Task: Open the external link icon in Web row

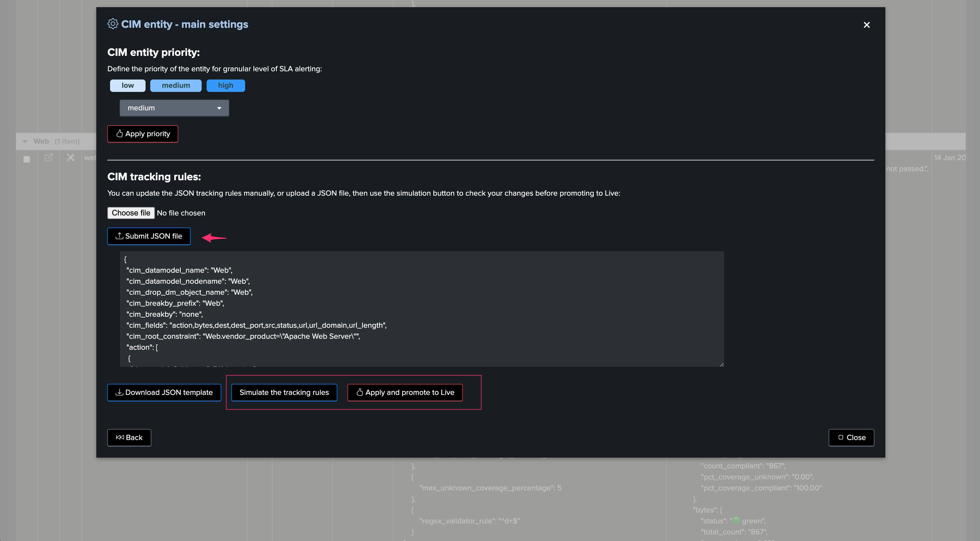Action: tap(48, 157)
